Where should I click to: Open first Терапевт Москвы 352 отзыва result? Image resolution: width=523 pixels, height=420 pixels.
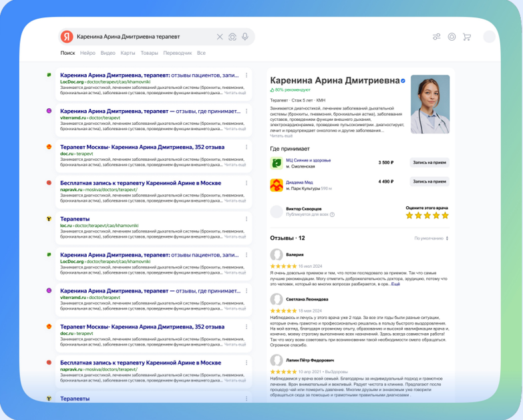142,147
